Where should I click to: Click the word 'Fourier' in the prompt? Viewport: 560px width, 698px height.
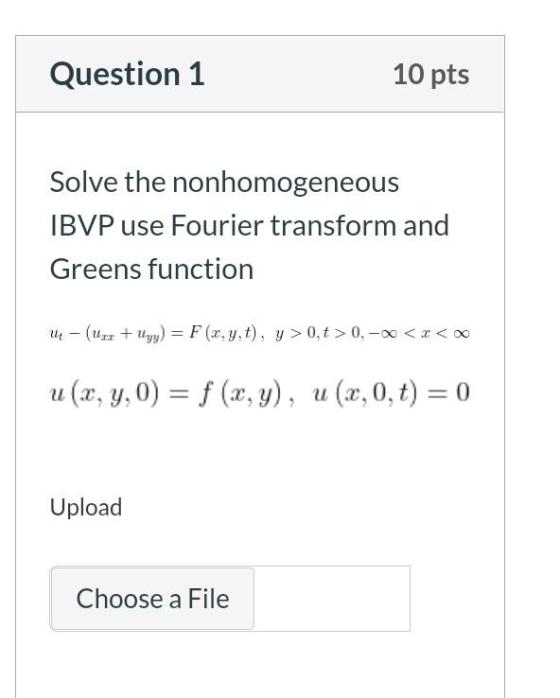[x=218, y=225]
